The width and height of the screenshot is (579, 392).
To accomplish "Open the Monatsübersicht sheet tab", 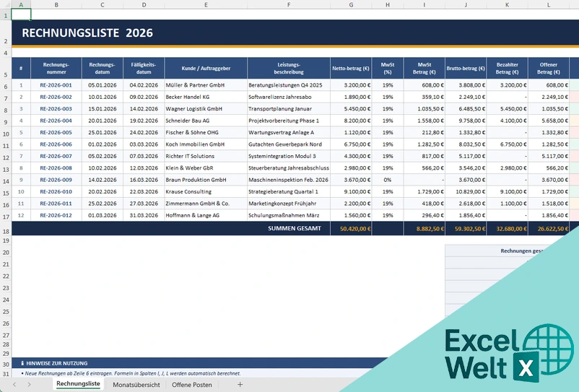I will (x=136, y=385).
